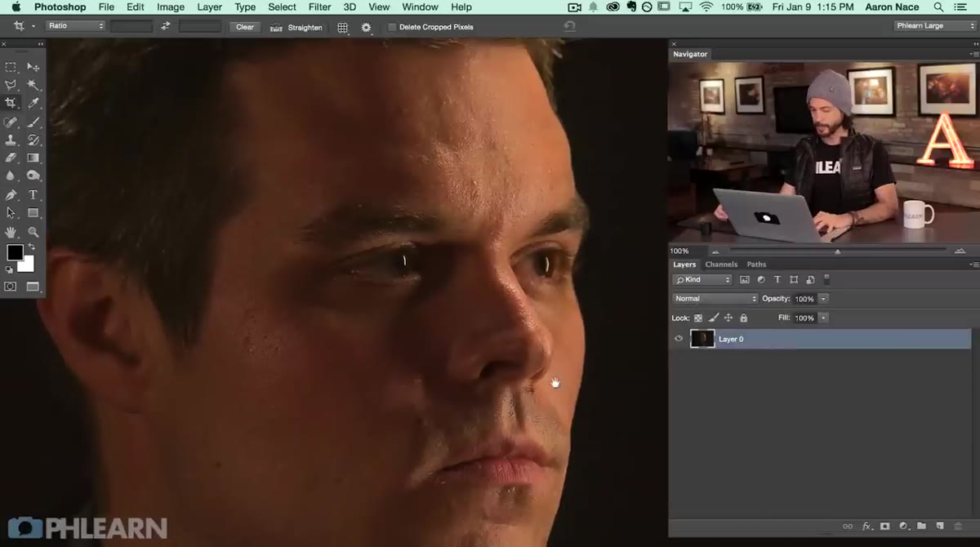Toggle lock image pixels
Viewport: 980px width, 547px height.
pyautogui.click(x=713, y=318)
